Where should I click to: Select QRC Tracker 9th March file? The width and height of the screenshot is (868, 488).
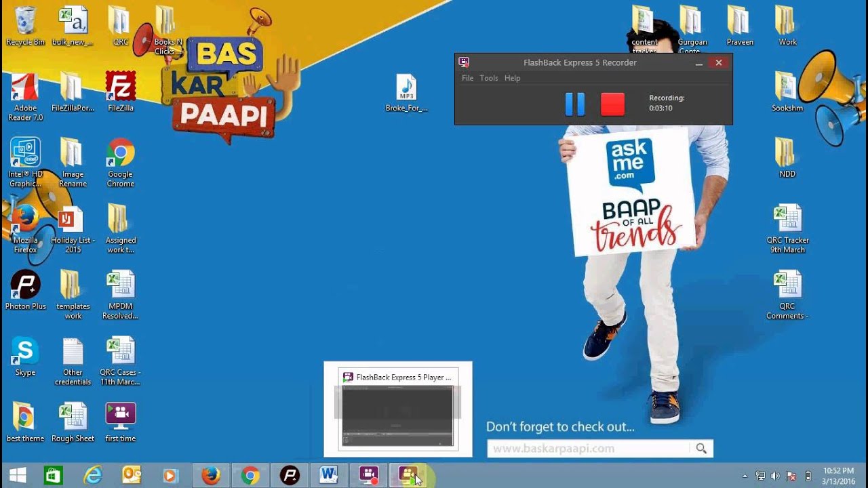tap(787, 229)
